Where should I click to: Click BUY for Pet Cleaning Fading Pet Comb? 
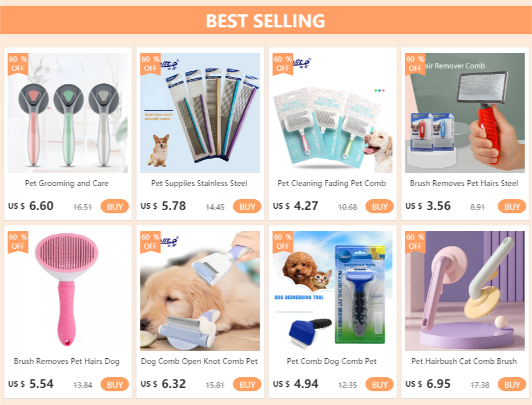pos(380,206)
